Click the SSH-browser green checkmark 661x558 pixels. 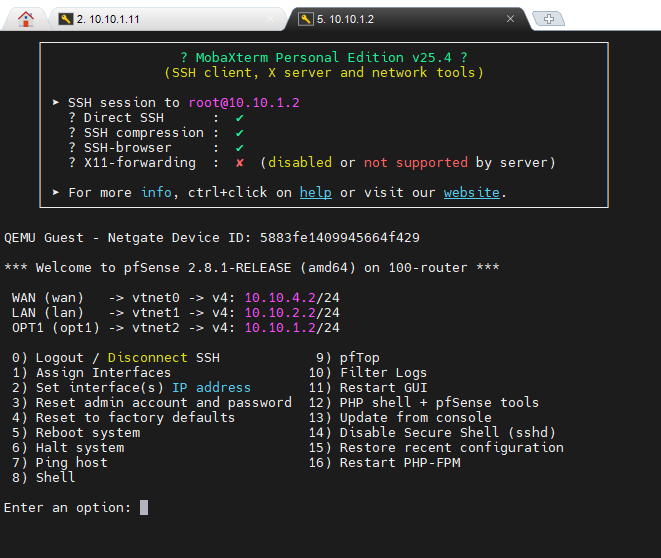(239, 148)
